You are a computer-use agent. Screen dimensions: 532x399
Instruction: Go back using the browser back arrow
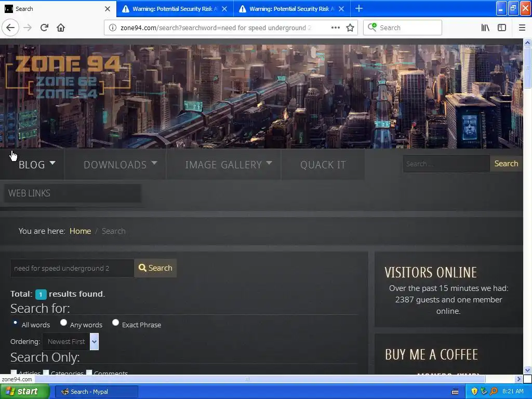click(x=10, y=28)
